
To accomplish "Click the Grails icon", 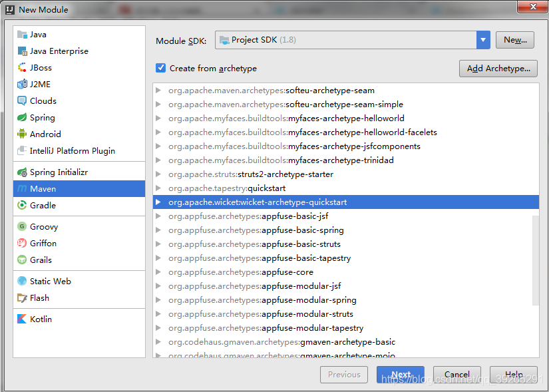I will click(22, 260).
